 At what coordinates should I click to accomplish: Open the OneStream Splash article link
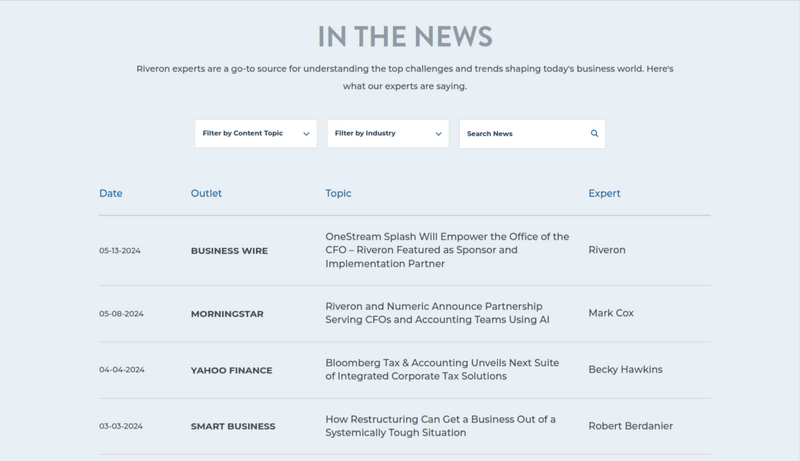(x=447, y=250)
